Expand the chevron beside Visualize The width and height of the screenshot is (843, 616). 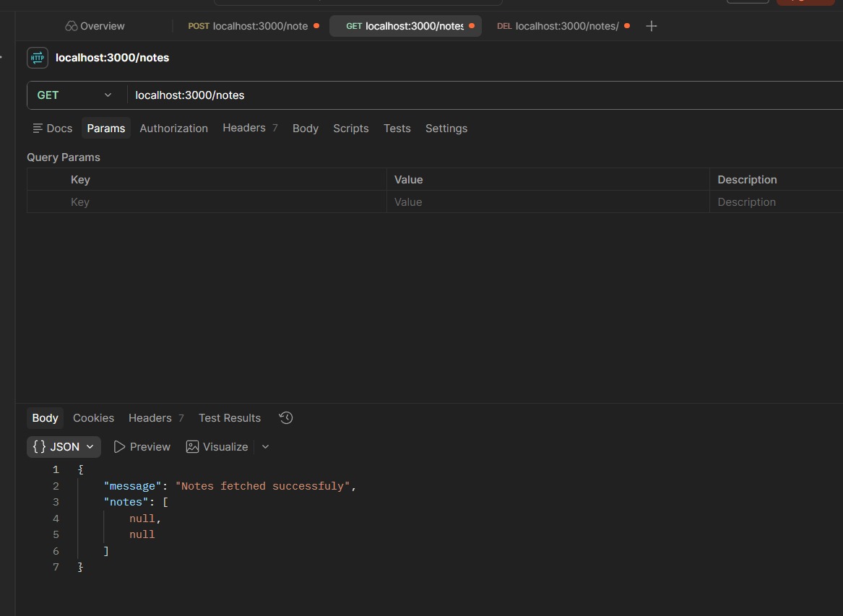pos(265,447)
